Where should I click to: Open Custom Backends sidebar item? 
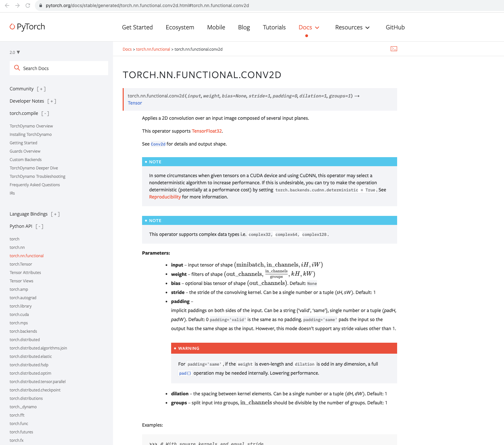click(26, 159)
